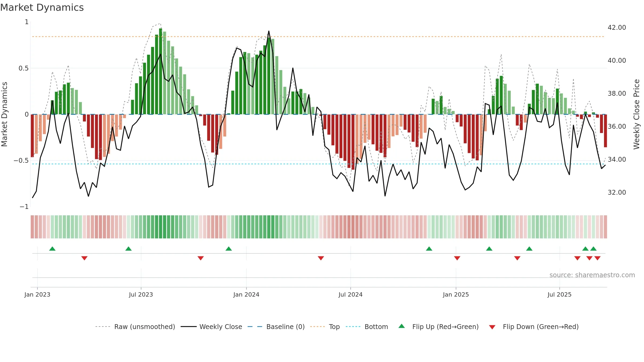Viewport: 644px width, 362px height.
Task: Select the Flip Down marker in October 2023
Action: [201, 258]
